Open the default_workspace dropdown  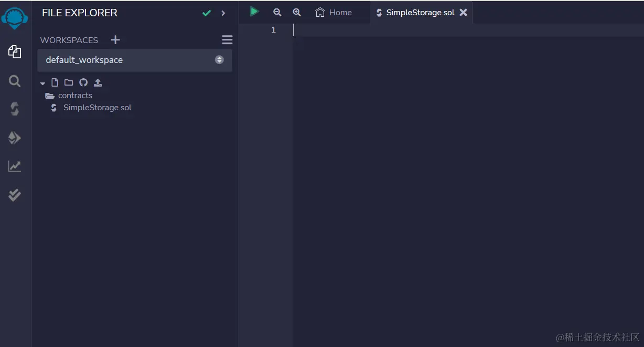coord(135,60)
